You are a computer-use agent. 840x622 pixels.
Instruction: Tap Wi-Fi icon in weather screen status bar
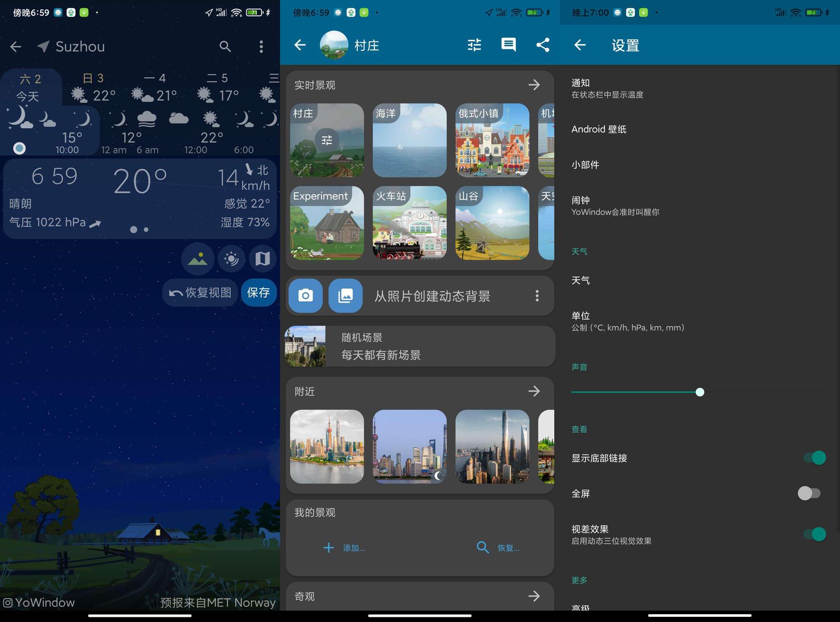[x=236, y=12]
